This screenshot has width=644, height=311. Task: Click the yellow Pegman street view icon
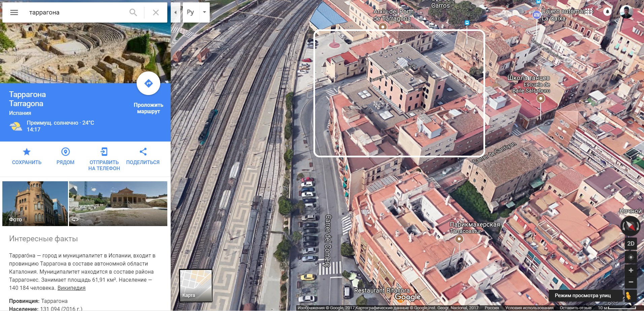click(x=628, y=296)
